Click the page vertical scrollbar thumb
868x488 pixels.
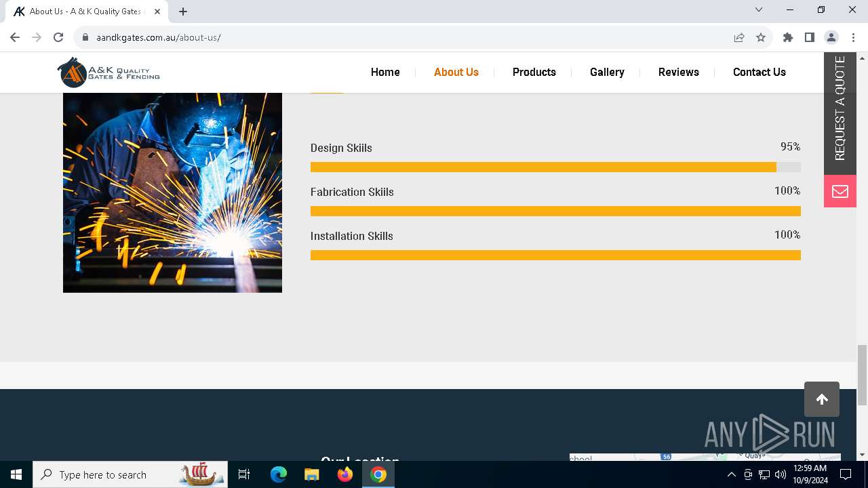tap(862, 375)
